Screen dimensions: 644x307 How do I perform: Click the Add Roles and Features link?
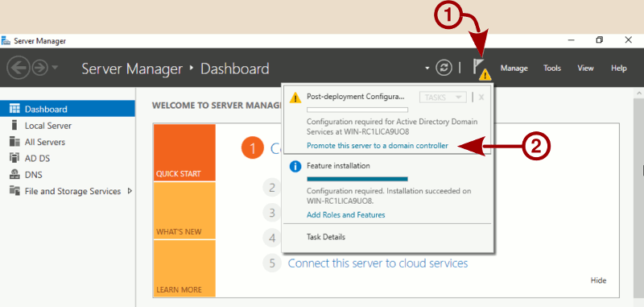pyautogui.click(x=346, y=214)
